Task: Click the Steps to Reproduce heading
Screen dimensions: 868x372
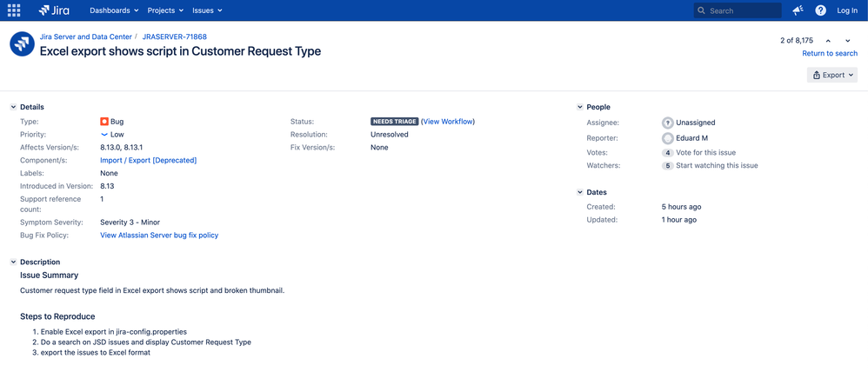Action: click(x=57, y=316)
